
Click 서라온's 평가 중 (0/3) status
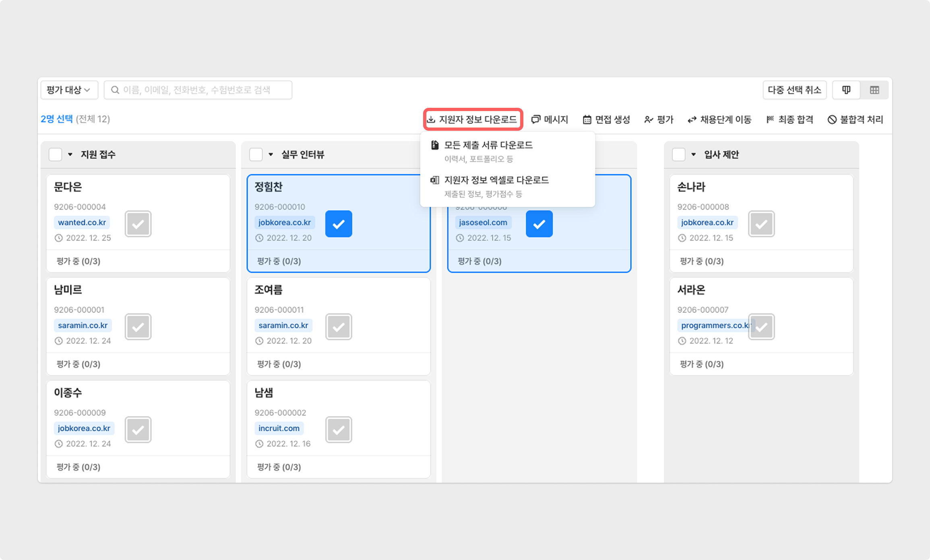[702, 364]
